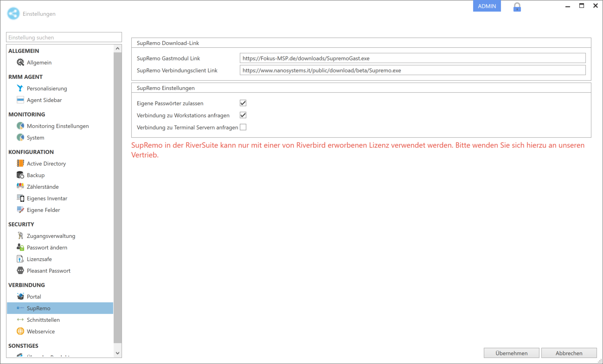Click the SupRemo Download-Link group title
603x364 pixels.
(168, 43)
